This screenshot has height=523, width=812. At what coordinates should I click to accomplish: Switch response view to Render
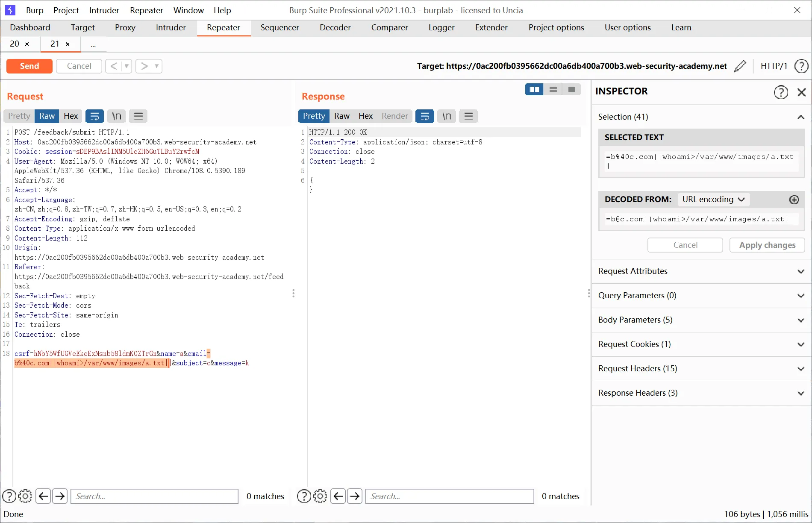(x=395, y=116)
